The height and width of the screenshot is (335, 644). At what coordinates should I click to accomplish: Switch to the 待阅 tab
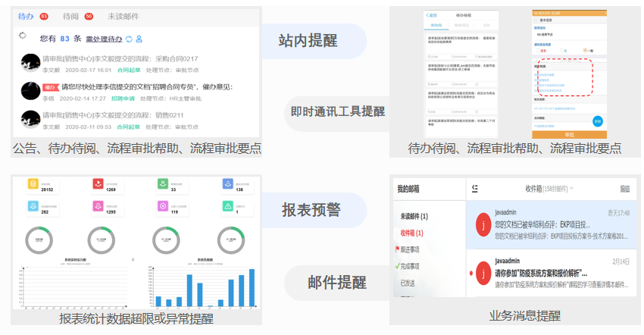click(x=70, y=17)
